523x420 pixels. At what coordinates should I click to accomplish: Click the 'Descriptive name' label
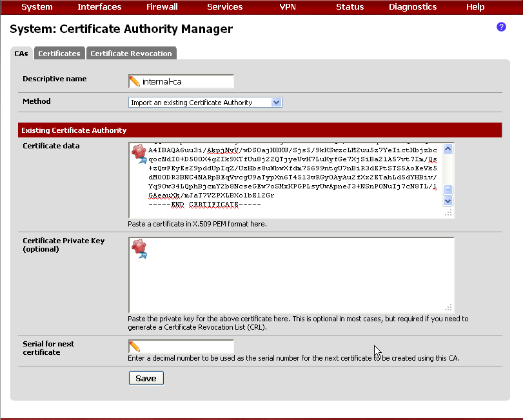coord(55,79)
